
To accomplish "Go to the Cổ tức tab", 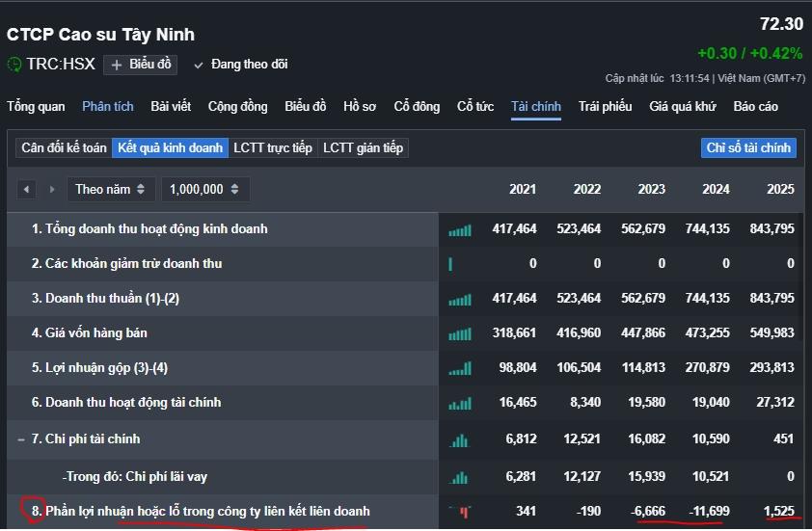I will point(474,107).
